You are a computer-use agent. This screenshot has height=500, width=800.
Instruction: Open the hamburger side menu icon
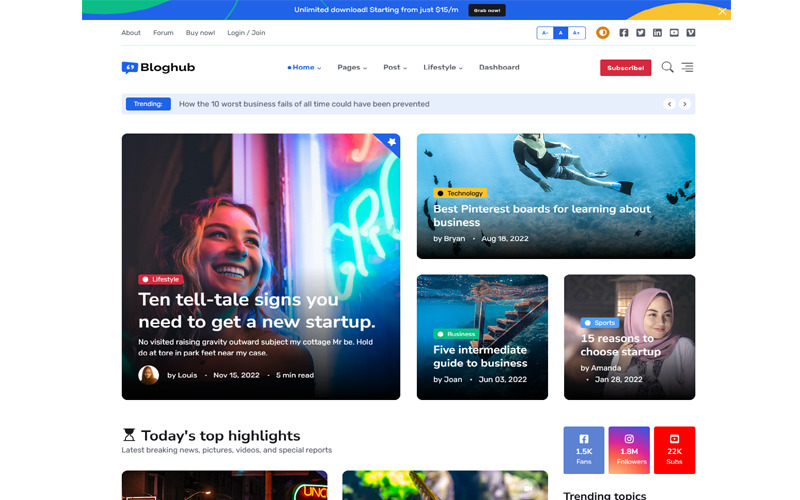pos(687,68)
